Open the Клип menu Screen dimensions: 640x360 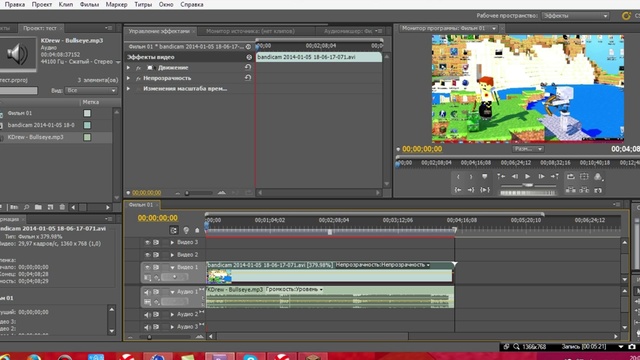point(66,4)
